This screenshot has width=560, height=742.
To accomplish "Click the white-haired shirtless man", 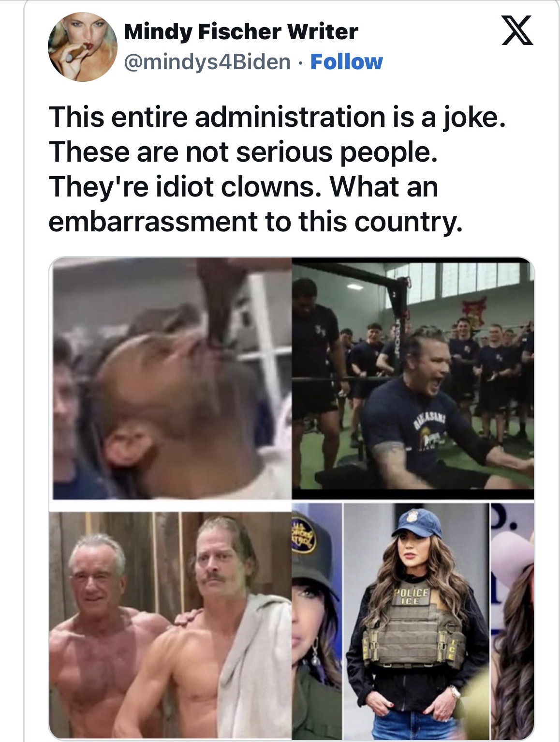I will (x=97, y=629).
